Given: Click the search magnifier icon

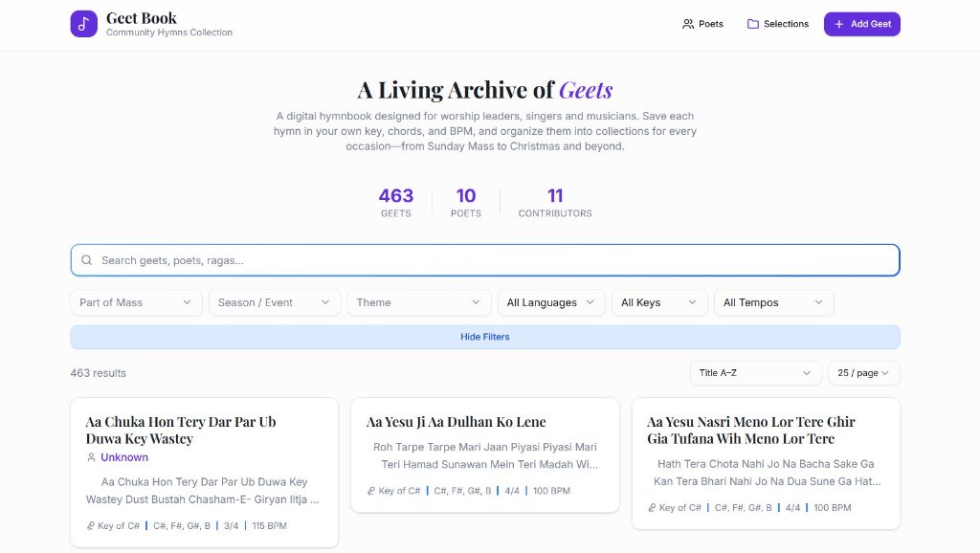Looking at the screenshot, I should (87, 260).
